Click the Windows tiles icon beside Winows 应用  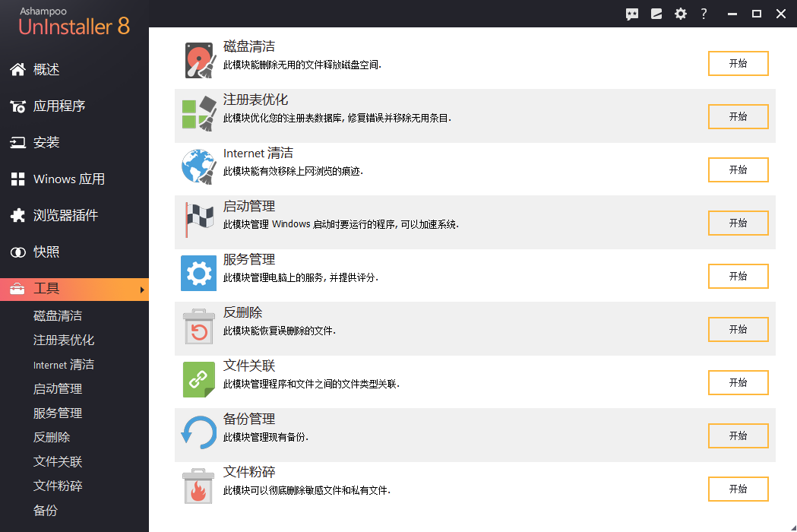tap(17, 179)
